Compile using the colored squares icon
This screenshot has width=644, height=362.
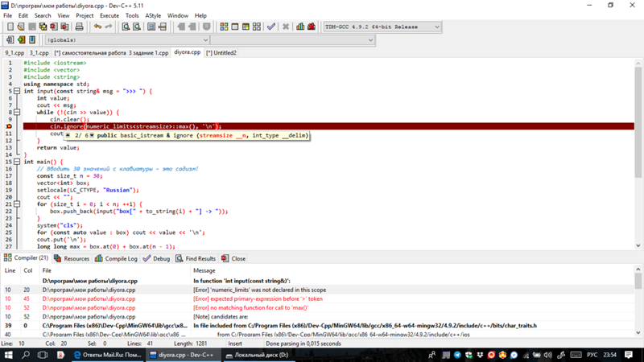[224, 27]
